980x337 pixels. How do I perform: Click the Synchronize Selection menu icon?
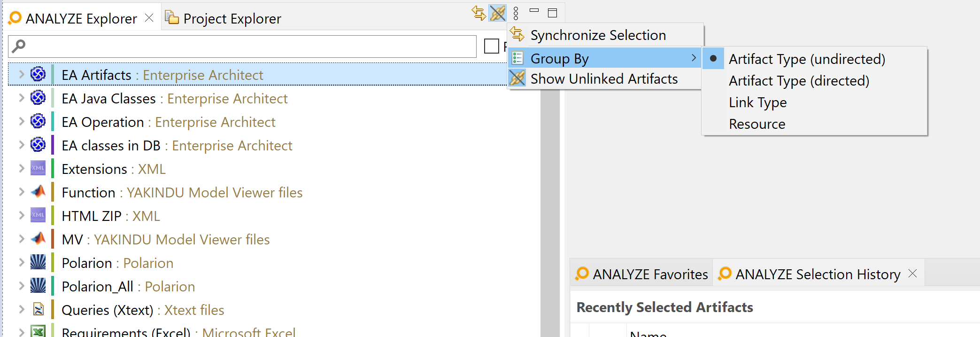[517, 34]
